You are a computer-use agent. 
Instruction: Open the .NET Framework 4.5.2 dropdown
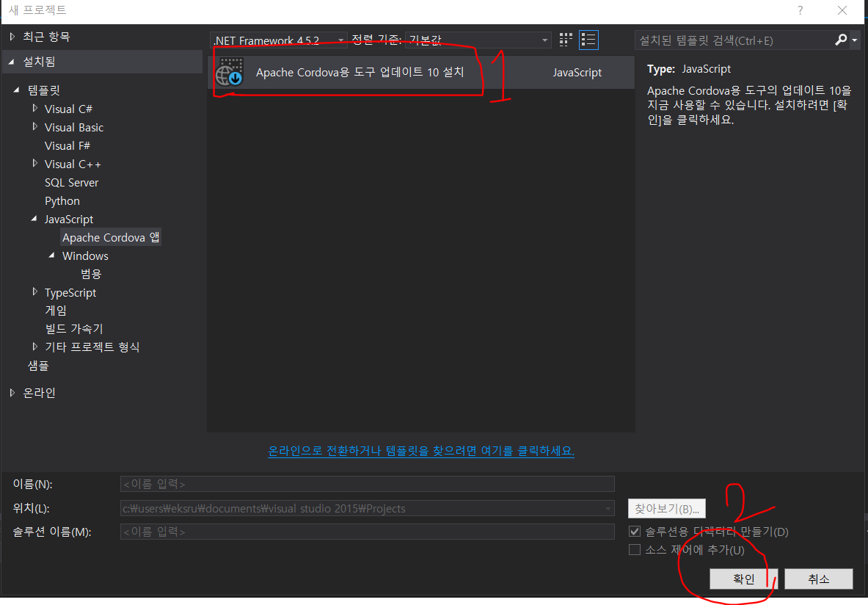click(x=339, y=40)
